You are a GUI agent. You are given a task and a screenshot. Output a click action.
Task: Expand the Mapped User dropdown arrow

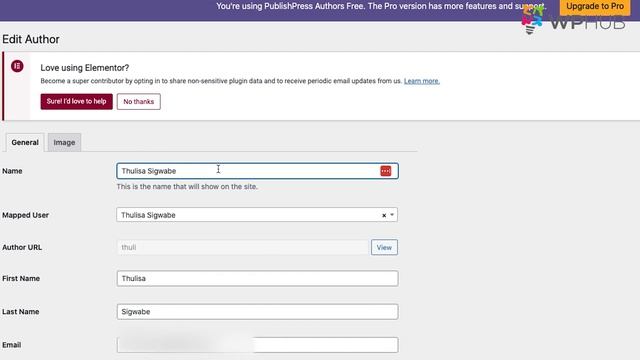click(392, 215)
